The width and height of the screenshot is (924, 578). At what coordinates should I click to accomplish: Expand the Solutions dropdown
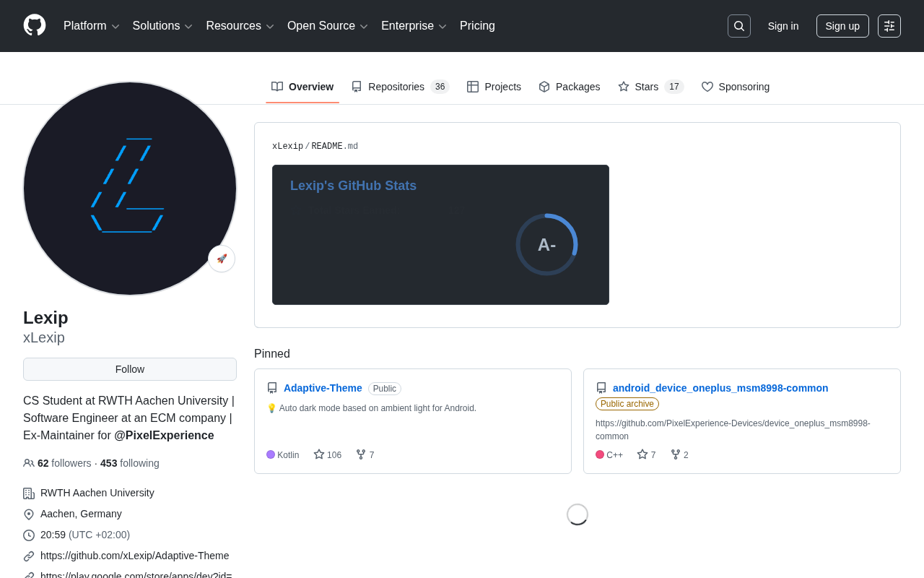pyautogui.click(x=162, y=26)
